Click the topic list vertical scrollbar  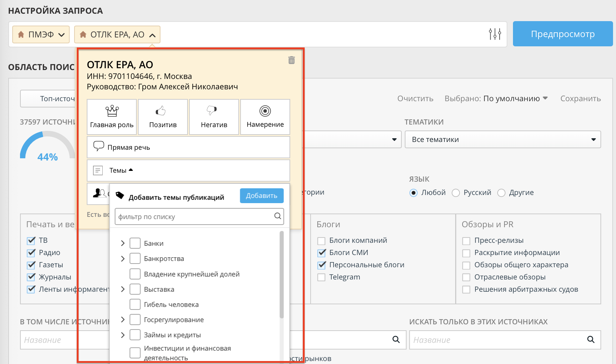[x=282, y=274]
